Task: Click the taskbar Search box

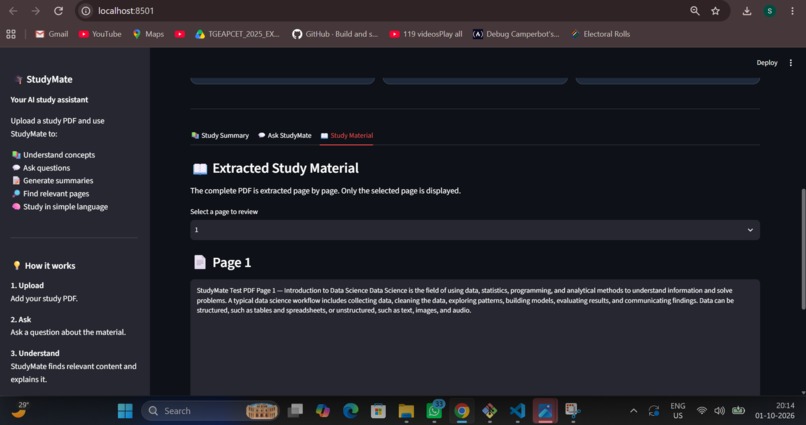Action: pos(210,411)
